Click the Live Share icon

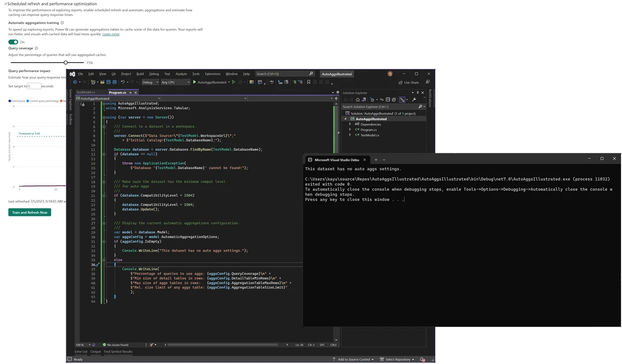coord(401,82)
